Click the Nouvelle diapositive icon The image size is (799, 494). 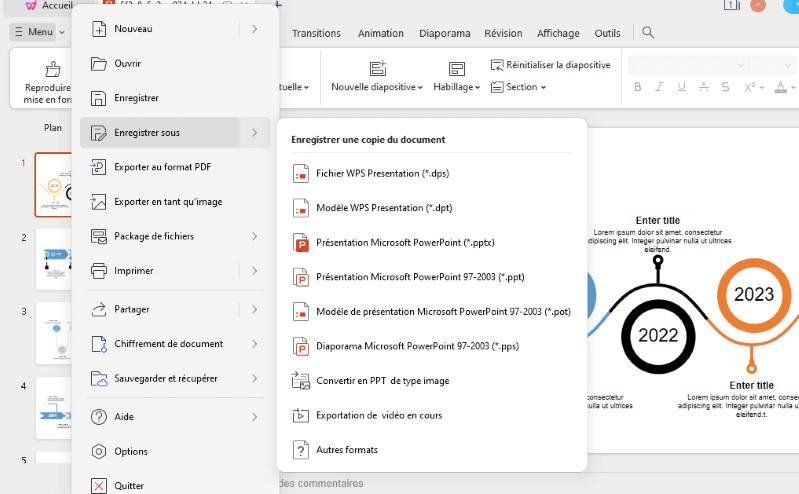[378, 68]
